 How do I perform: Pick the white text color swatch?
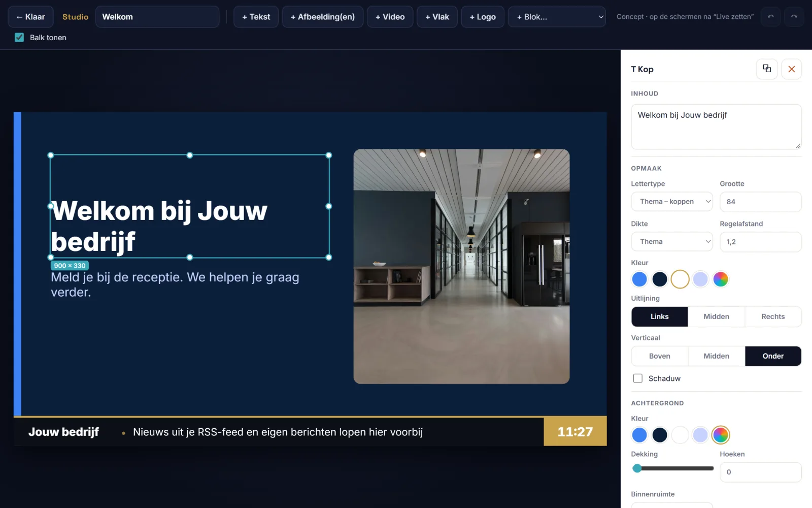[x=680, y=279]
